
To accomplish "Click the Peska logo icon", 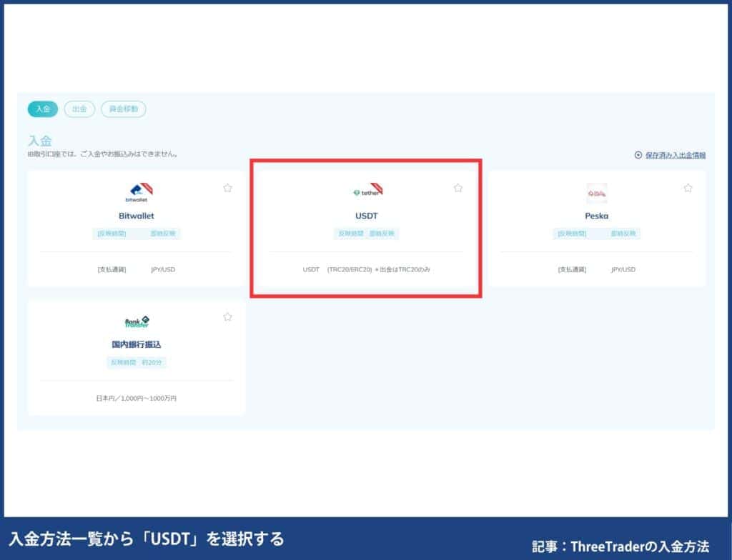I will click(x=597, y=191).
